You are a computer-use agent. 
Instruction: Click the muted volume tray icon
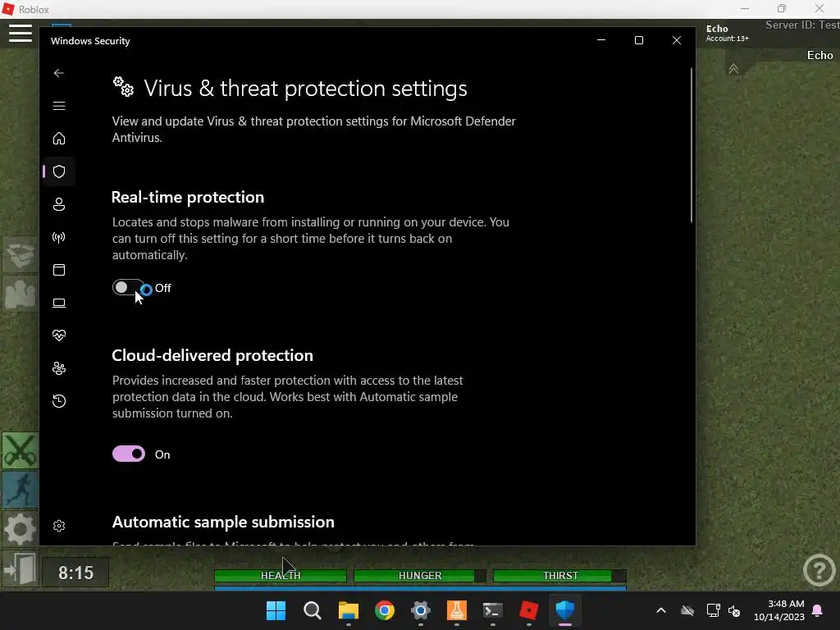pos(734,610)
